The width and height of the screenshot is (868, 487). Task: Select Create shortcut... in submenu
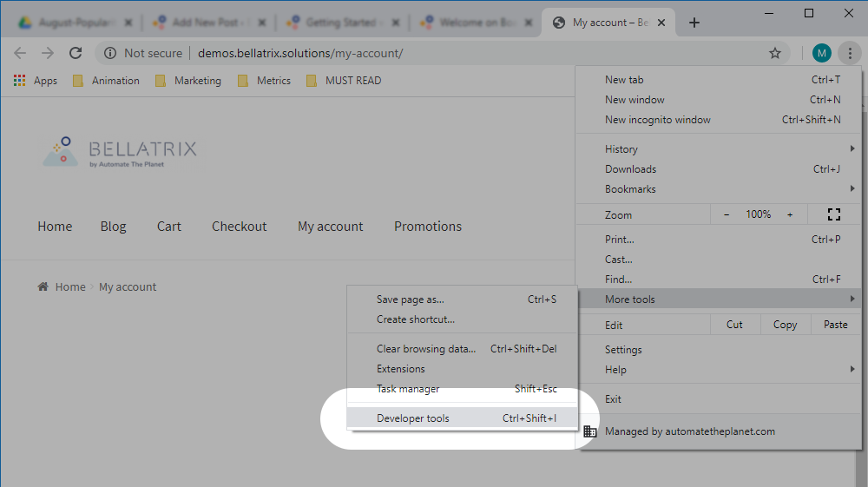tap(463, 319)
